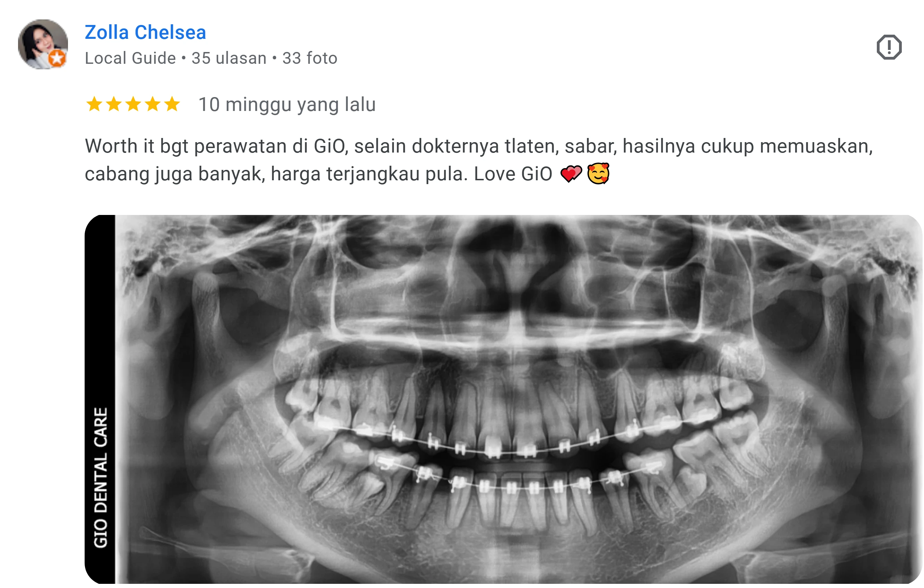Open the dental X-ray review photo
The width and height of the screenshot is (924, 588).
[x=503, y=399]
